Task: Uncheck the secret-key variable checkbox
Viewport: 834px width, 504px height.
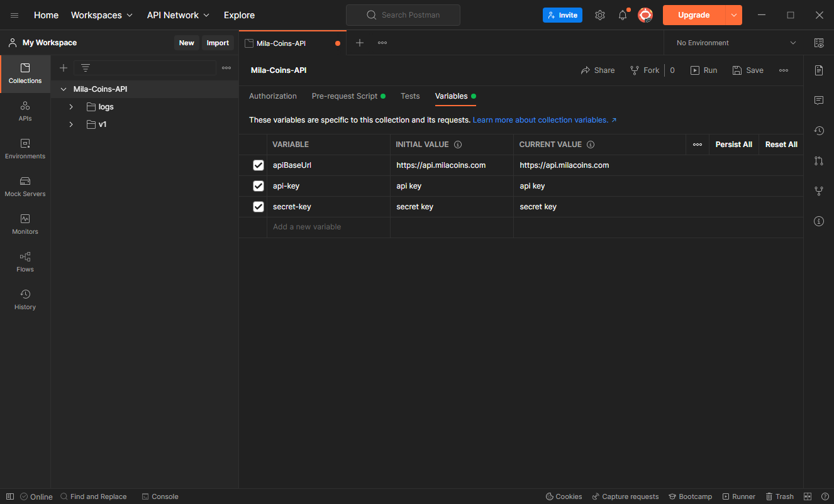Action: (x=259, y=207)
